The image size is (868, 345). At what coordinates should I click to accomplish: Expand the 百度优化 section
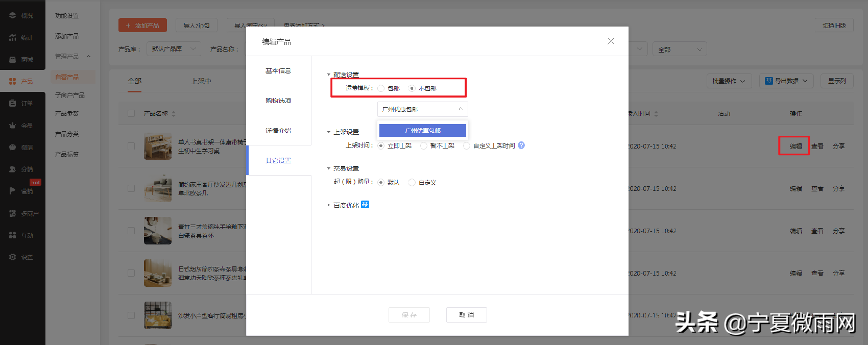click(x=329, y=206)
